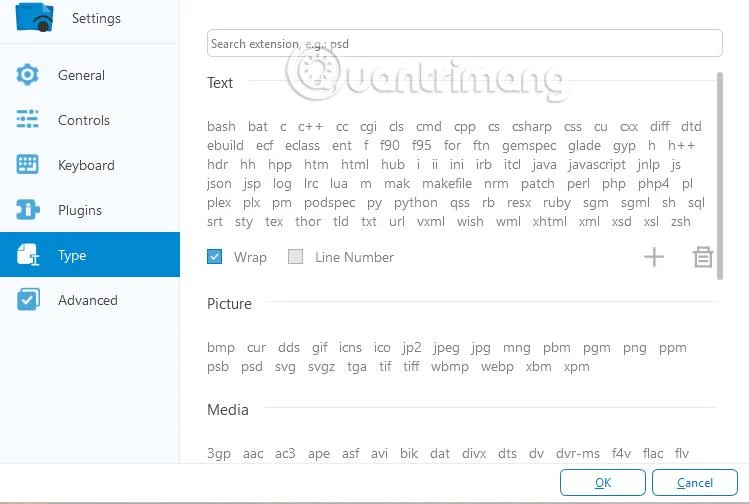The image size is (749, 504).
Task: Select the icns picture extension
Action: click(350, 347)
